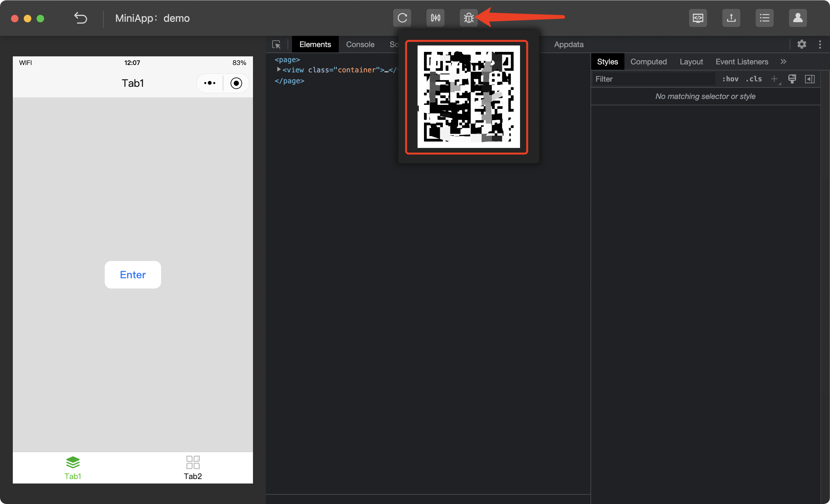Expand the view container element node
This screenshot has width=830, height=504.
click(279, 69)
